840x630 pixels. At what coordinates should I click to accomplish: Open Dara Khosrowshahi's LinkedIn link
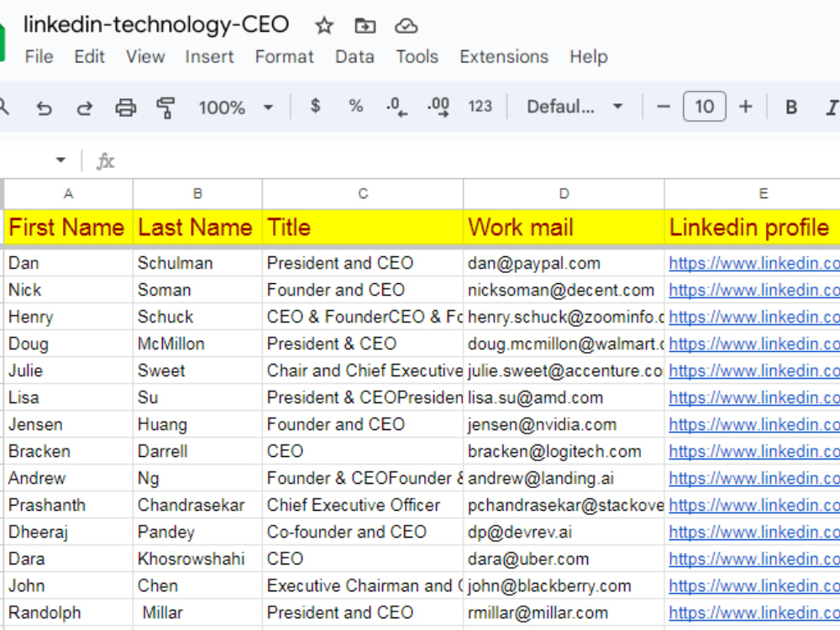[x=753, y=559]
